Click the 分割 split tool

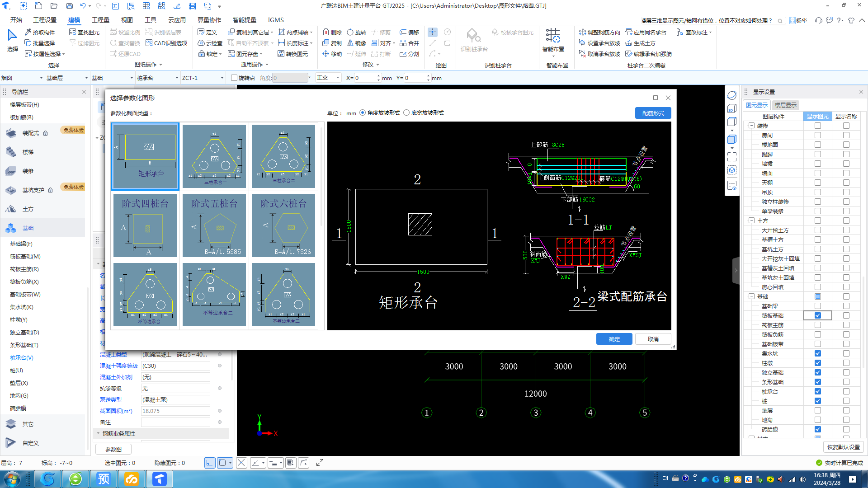click(410, 54)
